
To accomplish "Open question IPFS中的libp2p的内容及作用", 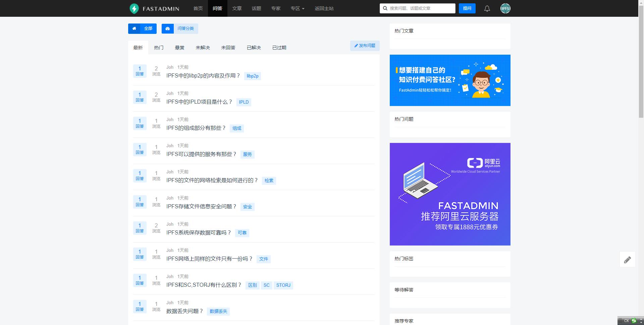I will (x=203, y=76).
